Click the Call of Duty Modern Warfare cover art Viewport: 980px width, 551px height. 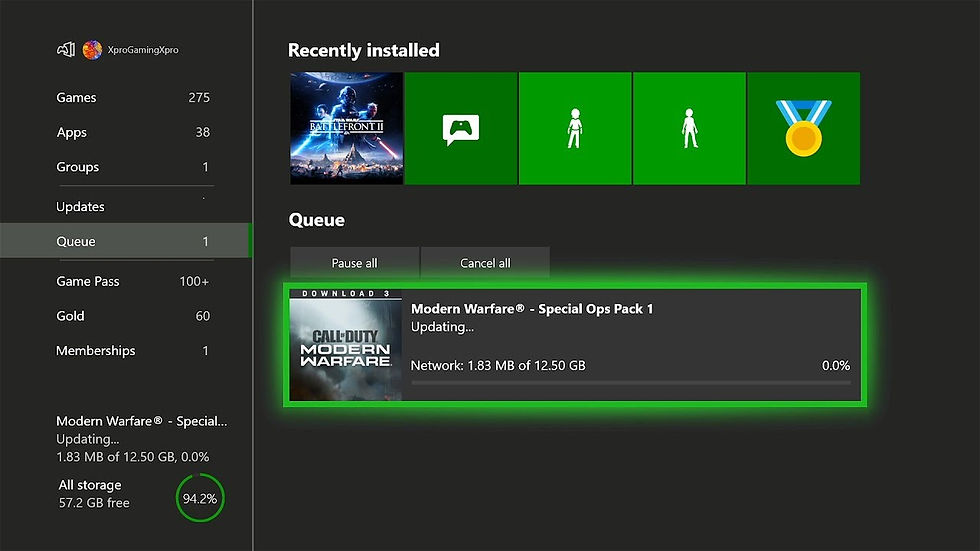coord(346,345)
